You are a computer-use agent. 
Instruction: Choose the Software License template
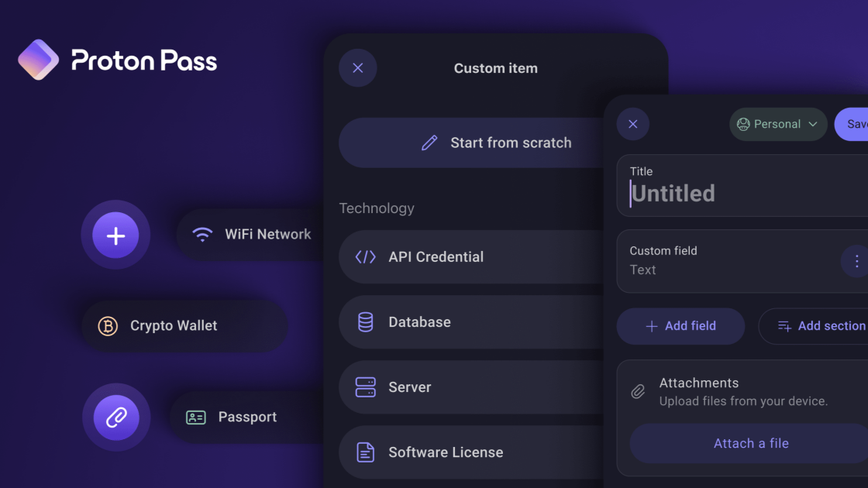(471, 452)
